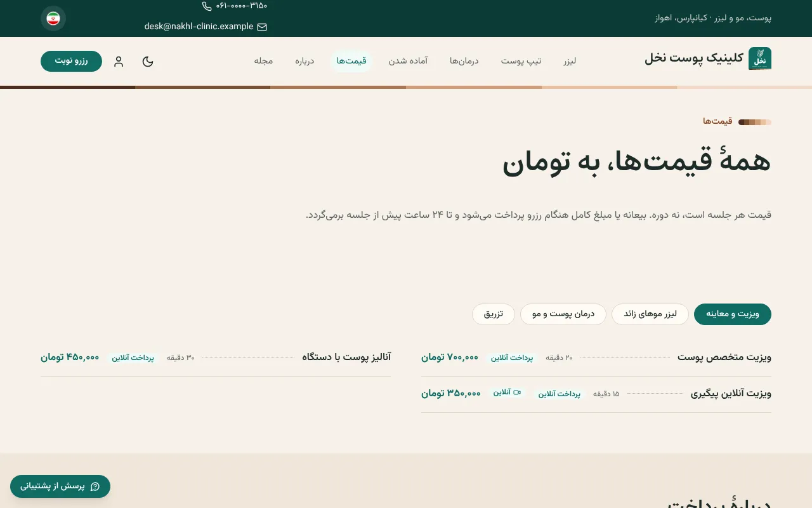The width and height of the screenshot is (812, 508).
Task: Click the heading همهٔ قیمت‌ها، به تومان
Action: point(637,161)
